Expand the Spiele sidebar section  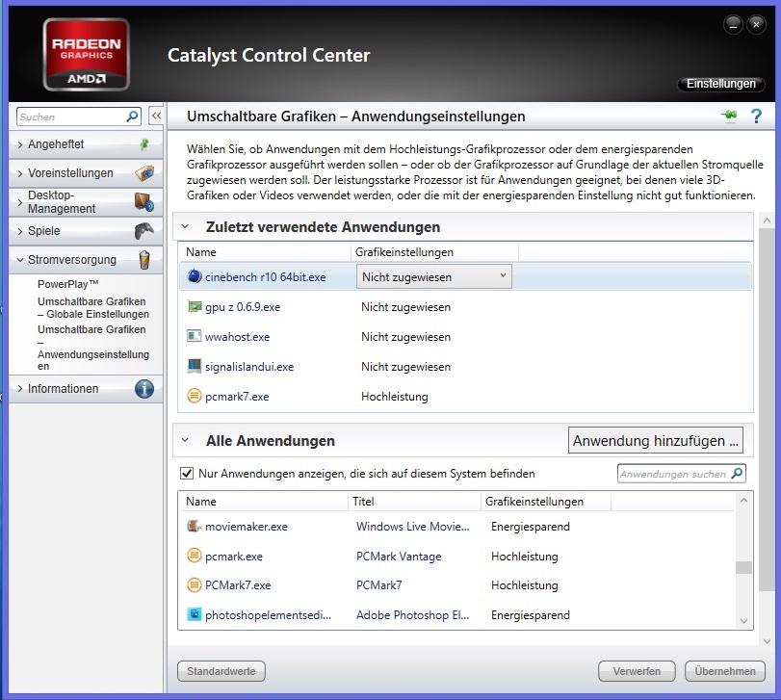coord(20,231)
